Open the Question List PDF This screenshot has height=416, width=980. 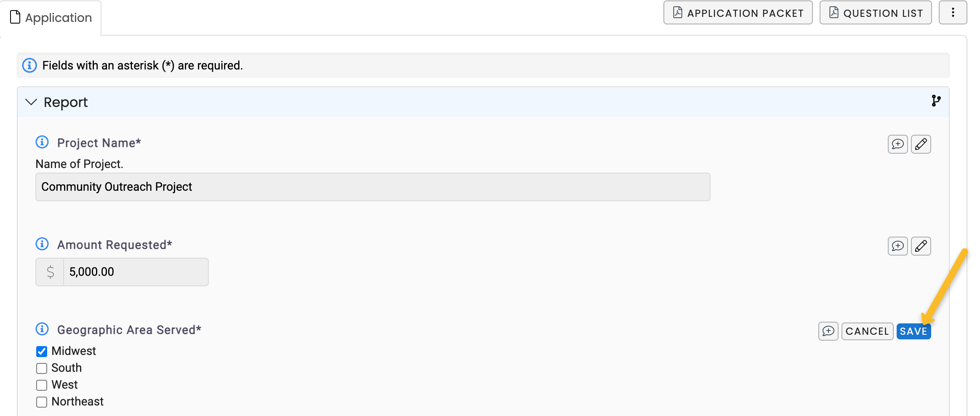tap(876, 13)
